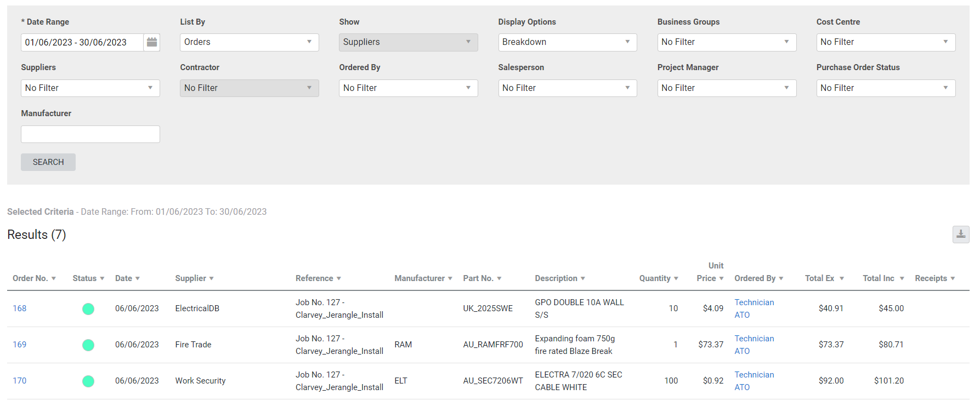Sort by the Quantity column header

(658, 278)
